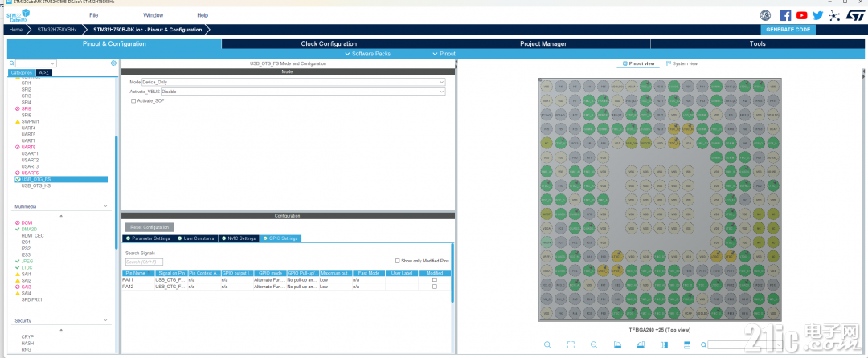868x358 pixels.
Task: Select the LTDC peripheral
Action: point(27,267)
